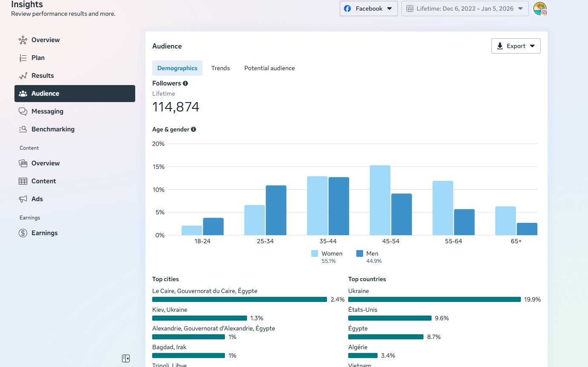Switch to the Trends tab

click(x=220, y=68)
